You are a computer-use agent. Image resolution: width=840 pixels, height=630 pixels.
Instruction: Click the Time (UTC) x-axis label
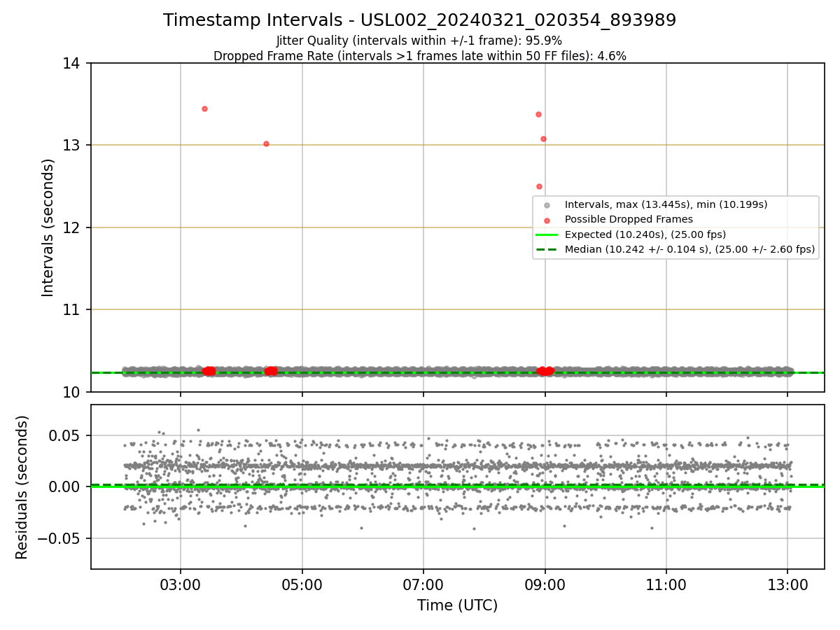pos(457,605)
